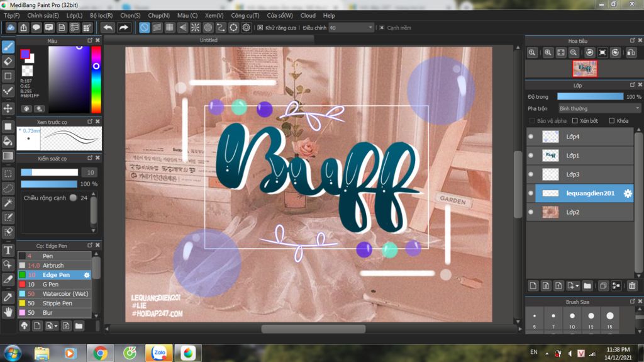644x362 pixels.
Task: Select Airbrush in brush list
Action: 54,265
